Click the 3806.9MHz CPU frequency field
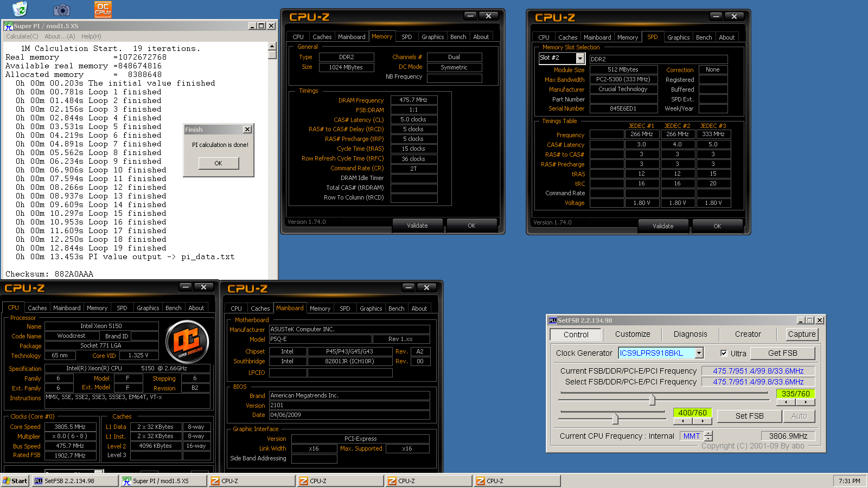The width and height of the screenshot is (868, 488). (x=788, y=436)
